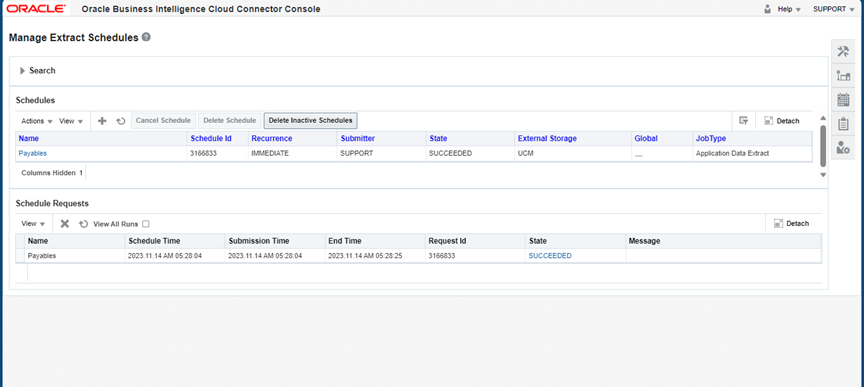Open the Actions dropdown menu
Image resolution: width=864 pixels, height=387 pixels.
point(37,121)
